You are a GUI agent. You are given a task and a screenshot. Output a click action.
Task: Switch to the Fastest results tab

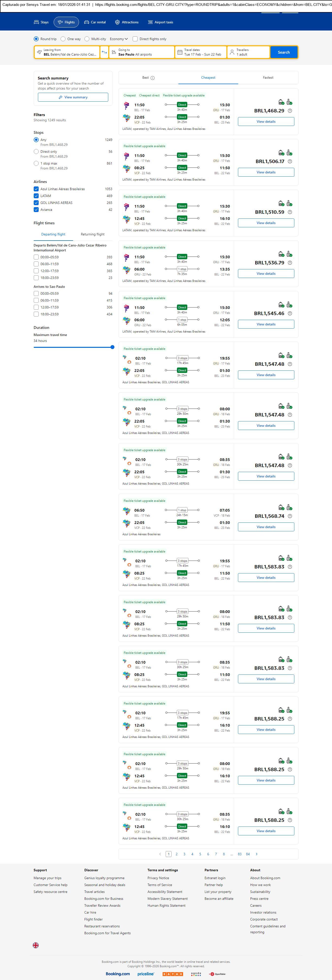268,78
